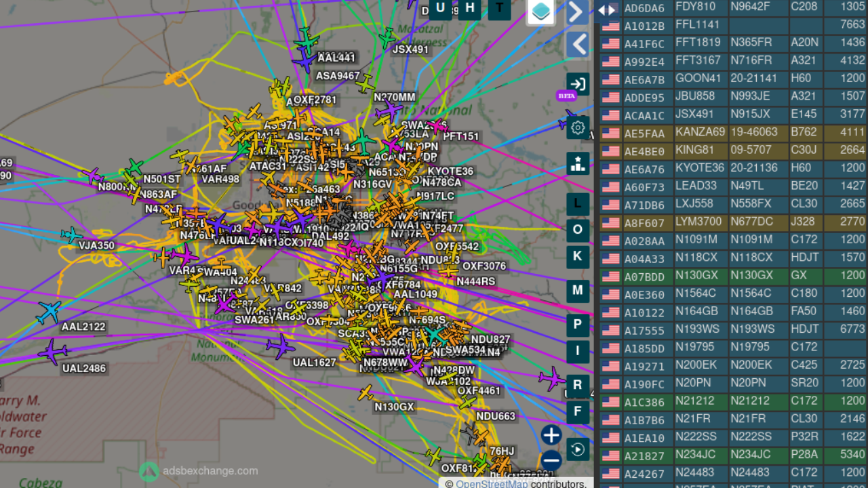Viewport: 868px width, 488px height.
Task: Click hex code A1C386 in table
Action: (x=644, y=402)
